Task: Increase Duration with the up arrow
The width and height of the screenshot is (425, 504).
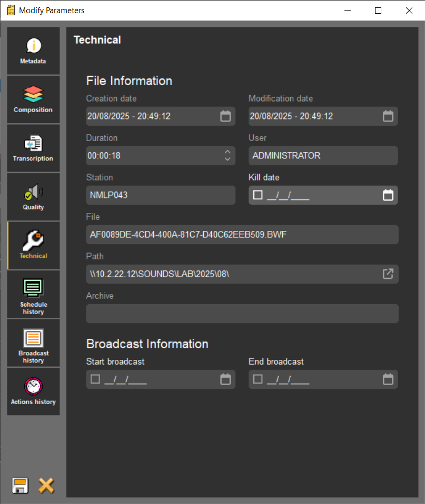Action: pyautogui.click(x=228, y=153)
